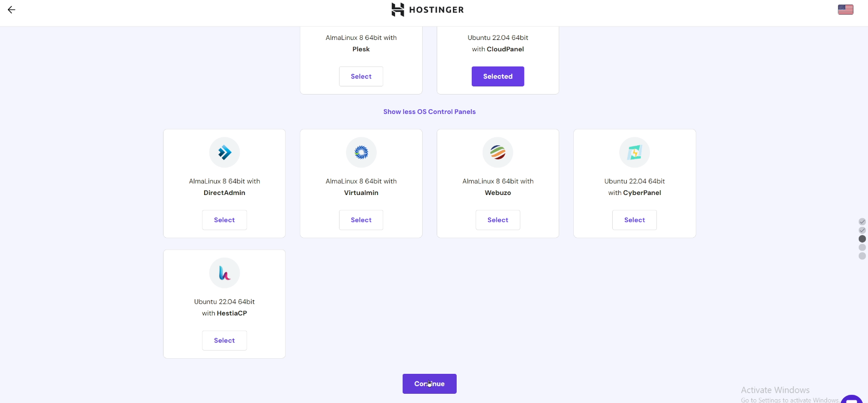Click the Hostinger logo
This screenshot has width=868, height=403.
pos(428,10)
